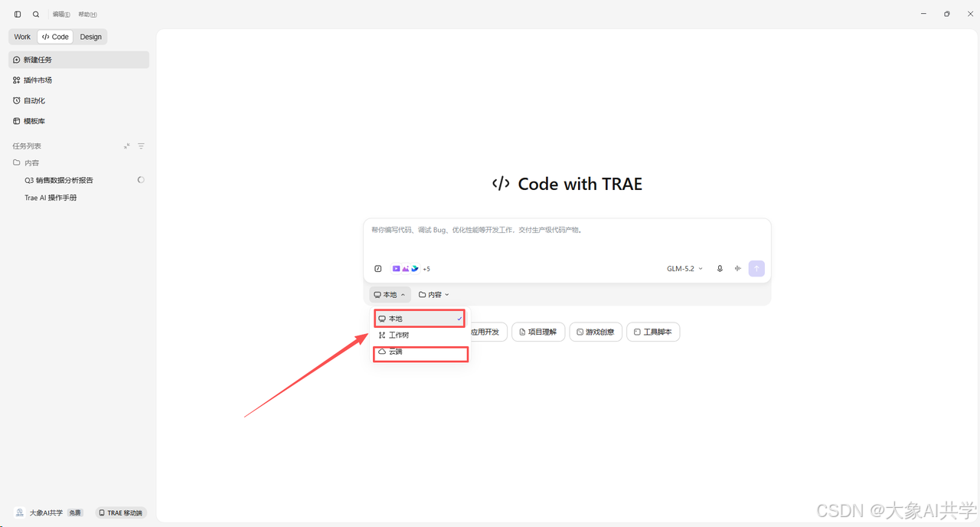Open the 模板库 template library
The image size is (980, 527).
click(x=79, y=121)
